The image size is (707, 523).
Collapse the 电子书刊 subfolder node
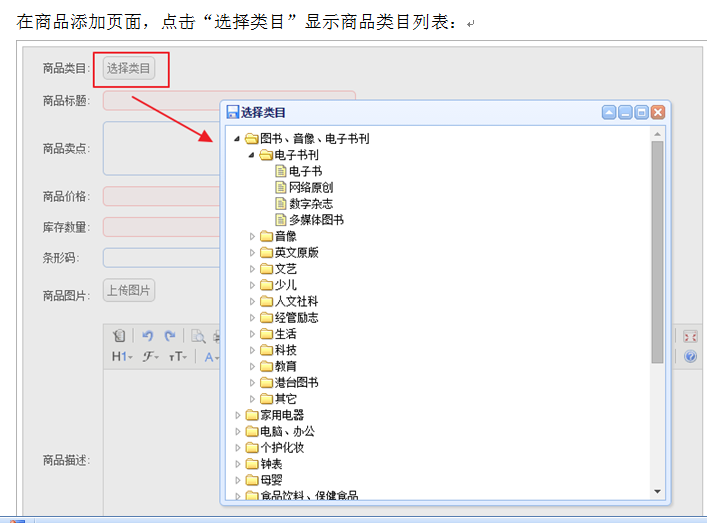point(251,155)
